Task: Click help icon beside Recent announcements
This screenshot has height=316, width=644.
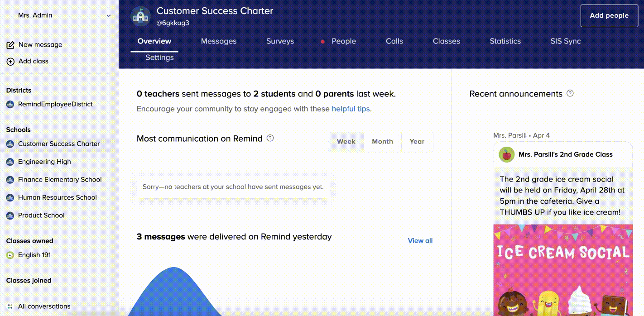Action: point(570,93)
